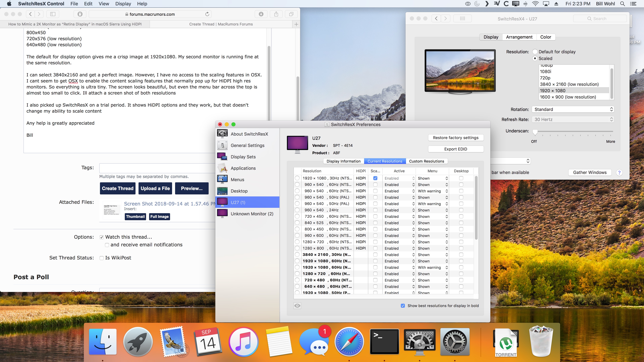Toggle Safari sidebar icon
Viewport: 644px width, 362px height.
pos(53,14)
